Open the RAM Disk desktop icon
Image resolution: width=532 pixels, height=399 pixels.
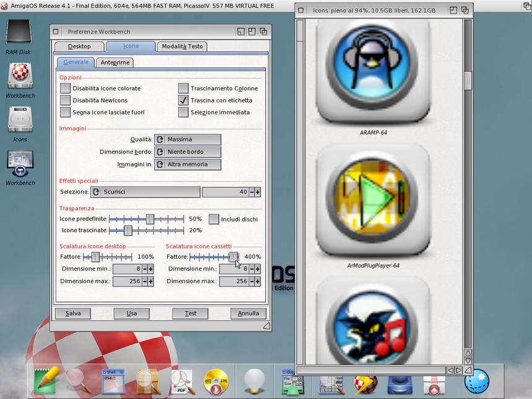[18, 33]
